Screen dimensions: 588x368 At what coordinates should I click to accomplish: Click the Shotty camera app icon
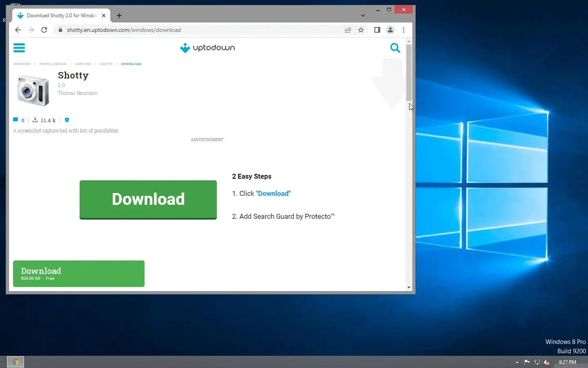coord(33,90)
